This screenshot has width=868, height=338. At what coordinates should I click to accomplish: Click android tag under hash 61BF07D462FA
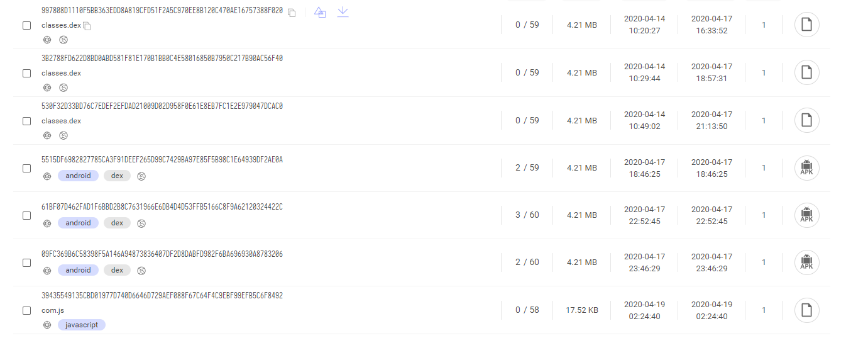pyautogui.click(x=78, y=223)
